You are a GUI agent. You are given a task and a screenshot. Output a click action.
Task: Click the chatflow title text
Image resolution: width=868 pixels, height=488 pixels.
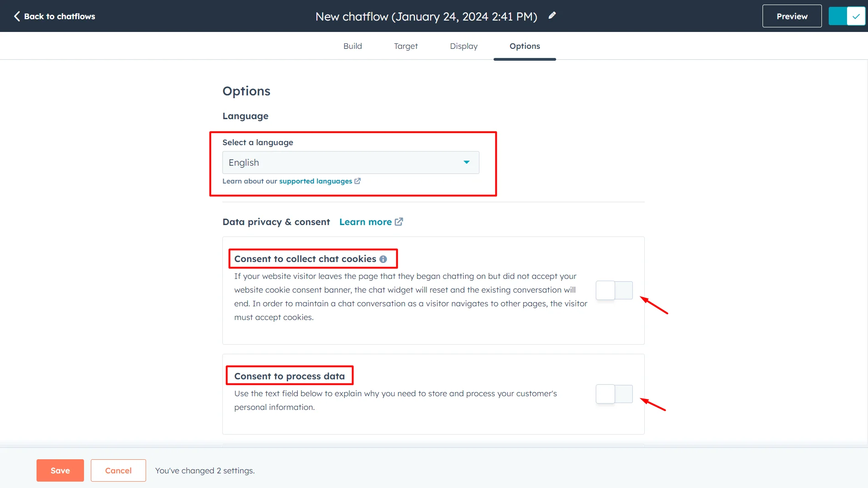pos(426,16)
